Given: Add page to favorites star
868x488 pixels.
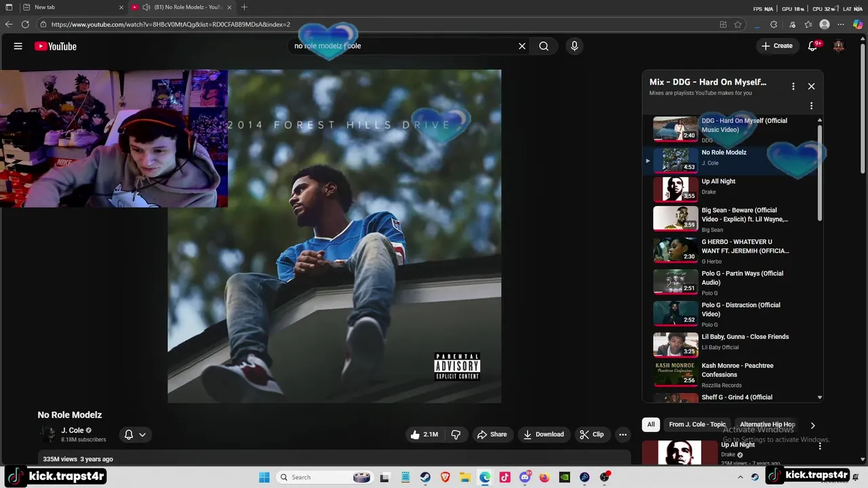Looking at the screenshot, I should [738, 24].
